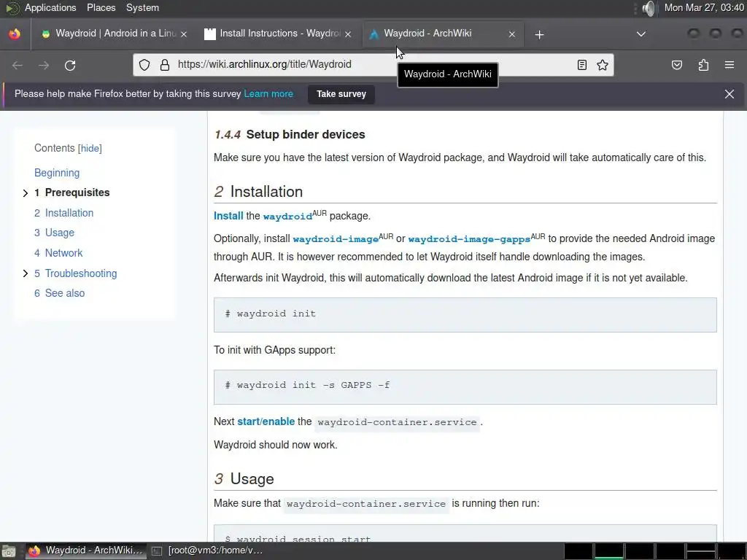Bookmark this page with the star icon
This screenshot has height=560, width=747.
point(603,65)
